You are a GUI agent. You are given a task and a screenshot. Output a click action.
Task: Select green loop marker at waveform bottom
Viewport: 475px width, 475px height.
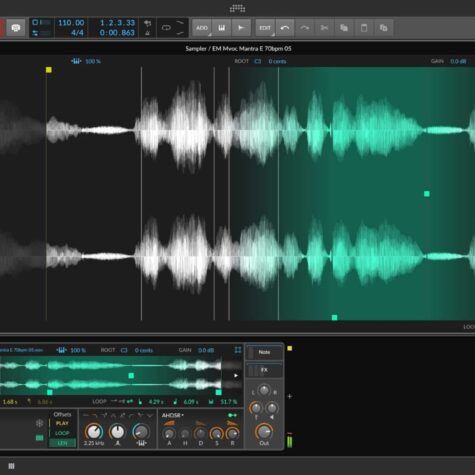(334, 317)
